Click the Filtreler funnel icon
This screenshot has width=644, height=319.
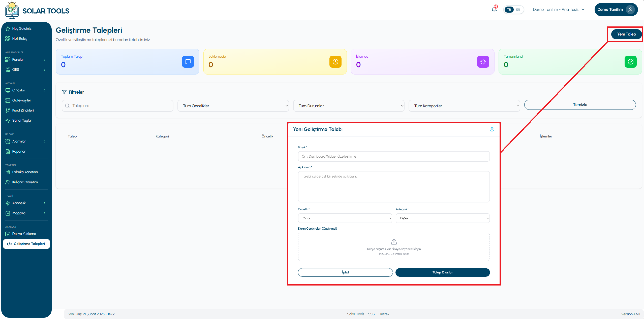pos(64,92)
